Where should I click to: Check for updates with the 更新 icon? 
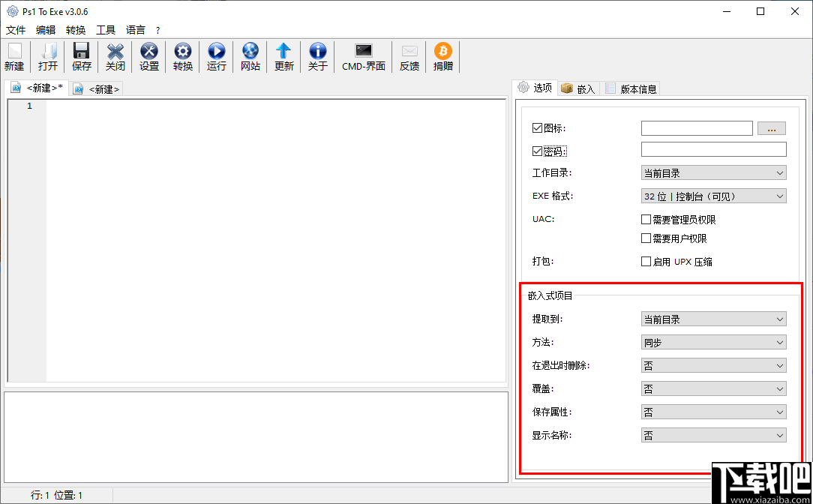(x=283, y=56)
